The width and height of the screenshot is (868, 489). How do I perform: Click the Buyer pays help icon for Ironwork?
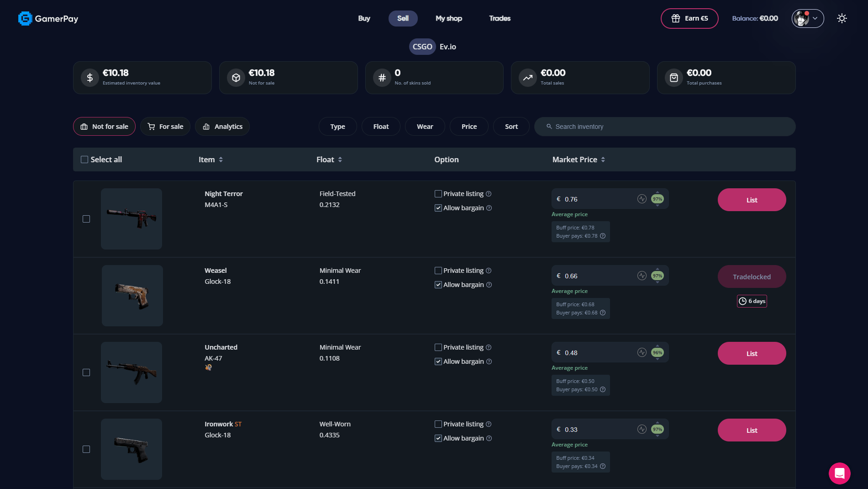pos(603,466)
